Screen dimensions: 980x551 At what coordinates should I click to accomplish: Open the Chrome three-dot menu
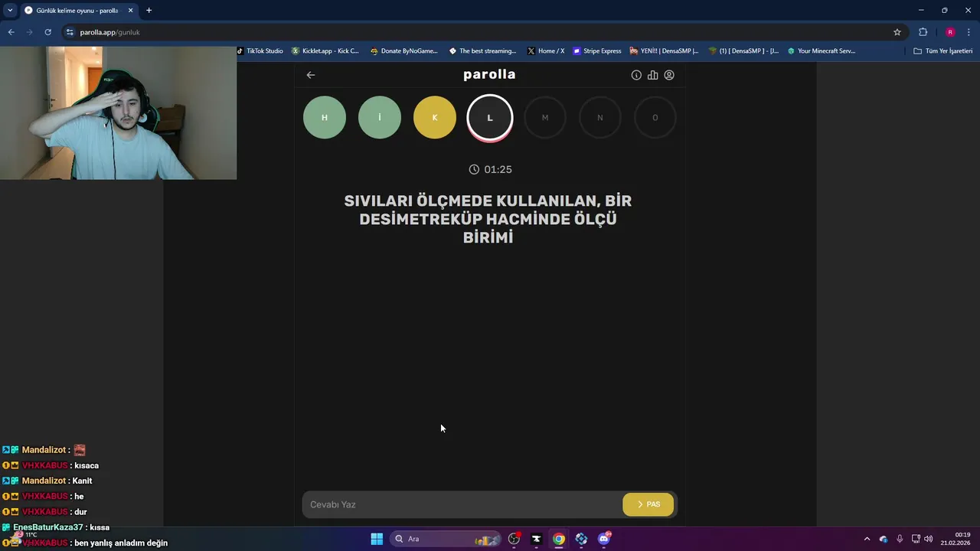(x=969, y=32)
